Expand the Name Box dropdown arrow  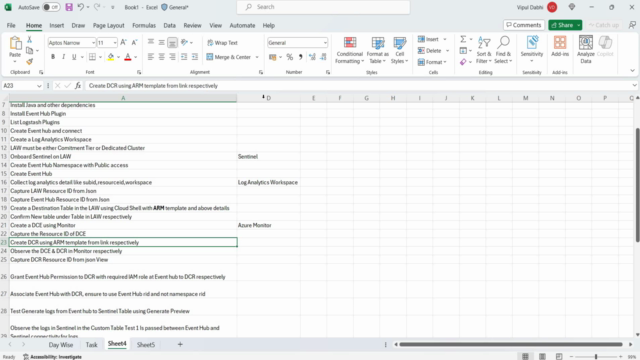click(x=39, y=86)
